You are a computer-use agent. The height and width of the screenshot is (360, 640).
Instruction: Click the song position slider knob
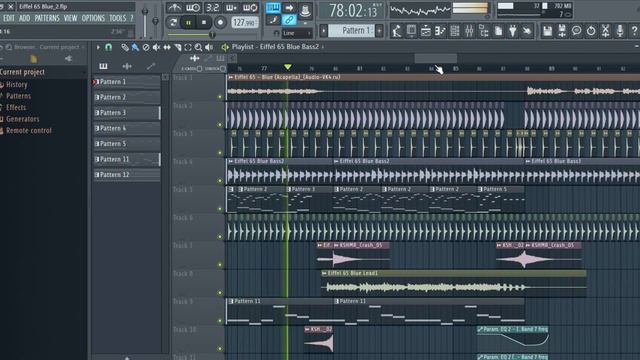click(x=212, y=35)
